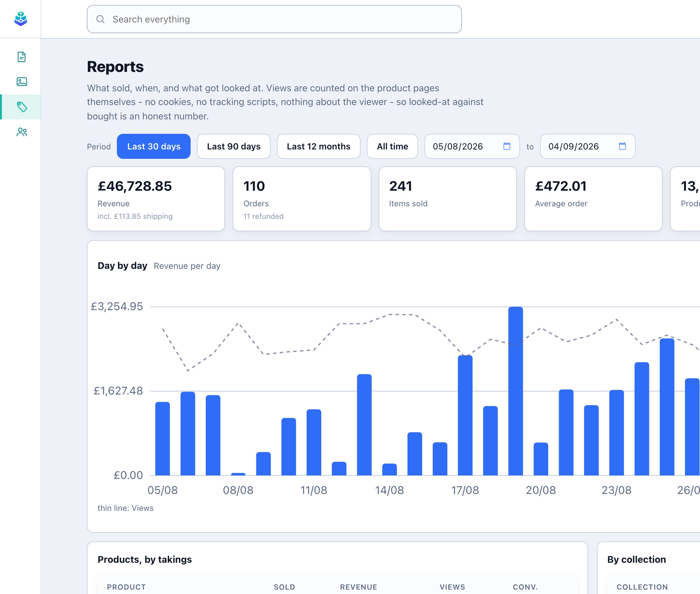700x594 pixels.
Task: Click the 'thin line: Views' legend note
Action: coord(125,508)
